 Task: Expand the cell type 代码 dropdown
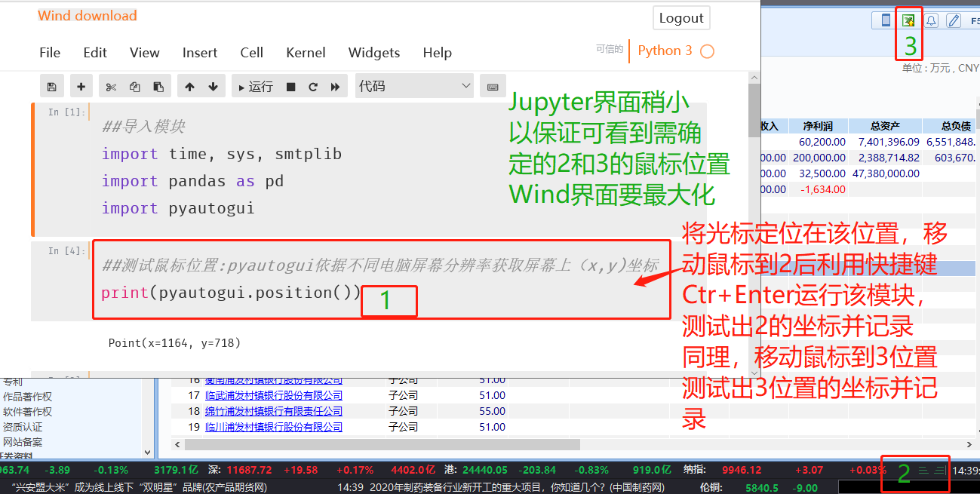pos(415,87)
